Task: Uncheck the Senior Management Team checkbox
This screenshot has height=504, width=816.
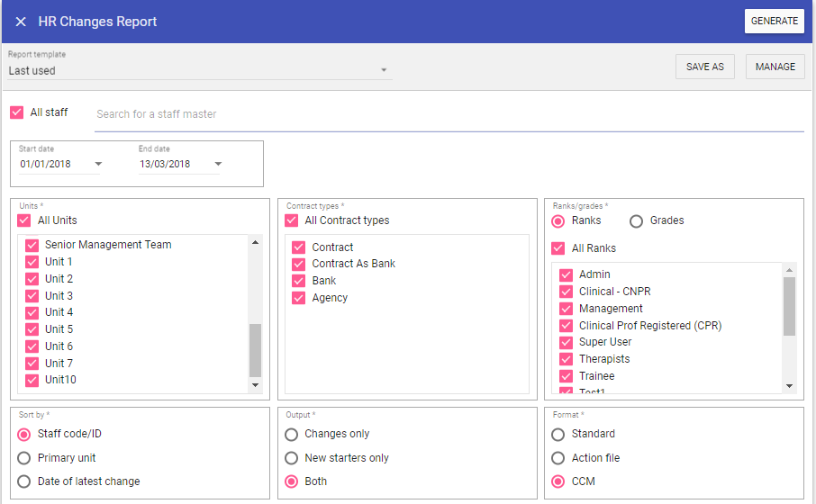Action: [32, 245]
